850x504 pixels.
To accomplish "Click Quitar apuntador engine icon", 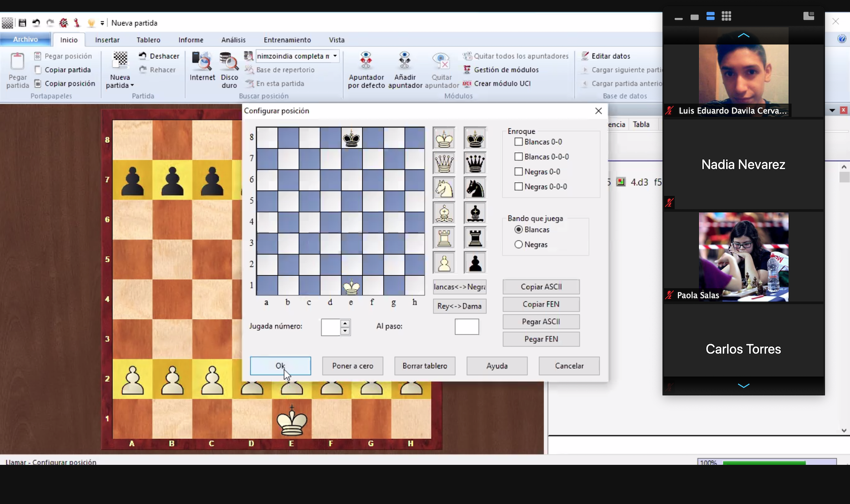I will [441, 61].
